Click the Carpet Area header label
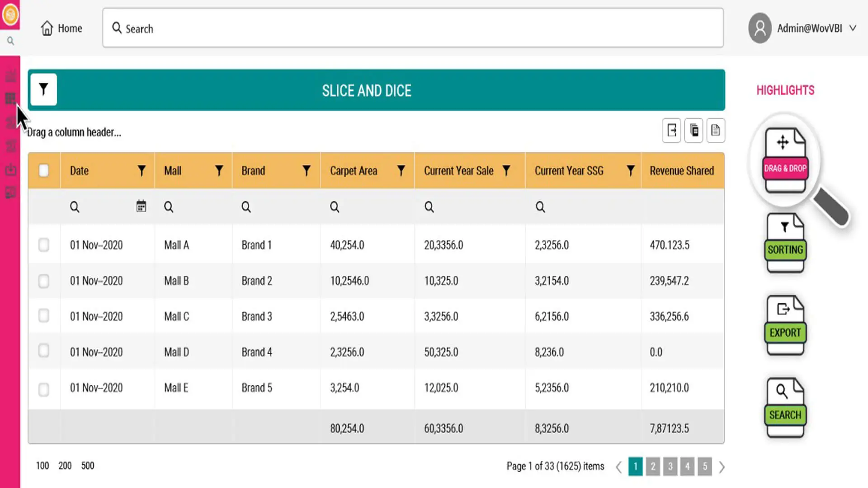868x488 pixels. [x=354, y=171]
